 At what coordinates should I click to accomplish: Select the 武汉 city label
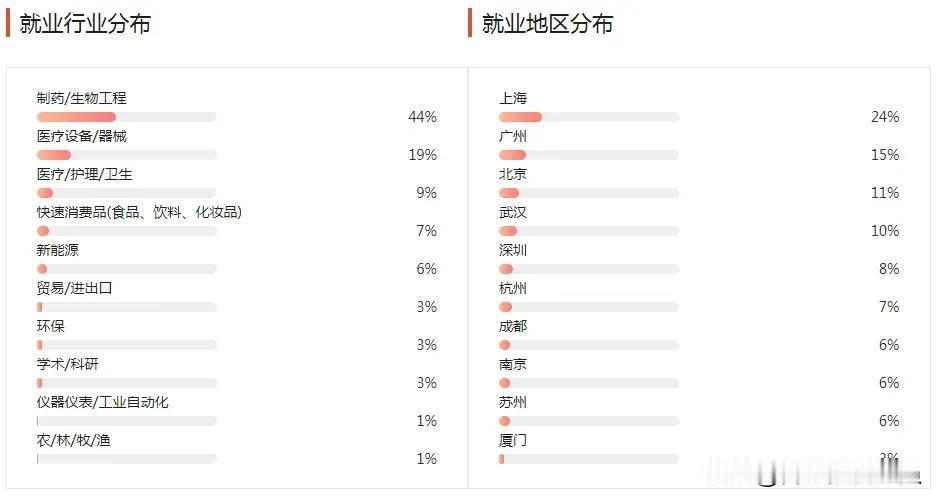pyautogui.click(x=513, y=212)
